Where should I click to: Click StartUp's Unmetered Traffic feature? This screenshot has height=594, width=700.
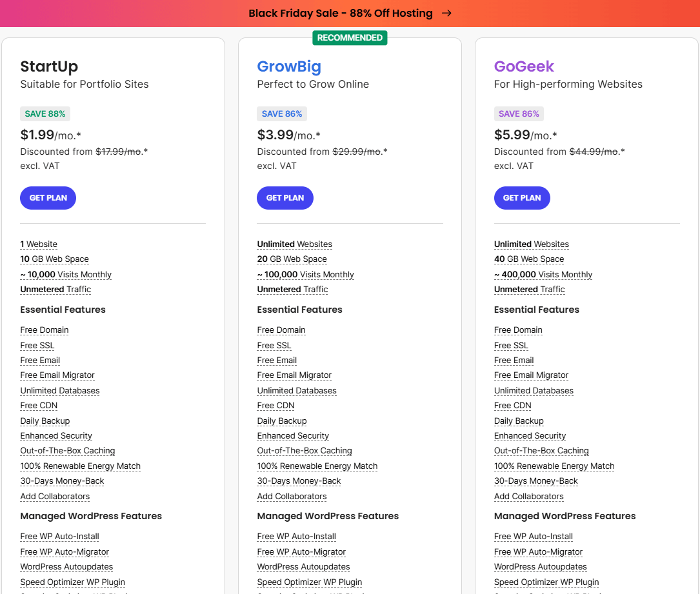(x=55, y=290)
